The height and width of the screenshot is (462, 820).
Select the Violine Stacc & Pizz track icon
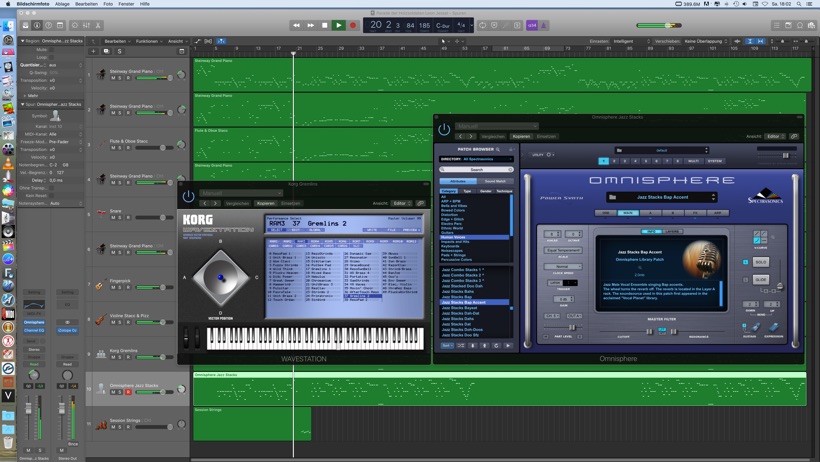pyautogui.click(x=101, y=319)
